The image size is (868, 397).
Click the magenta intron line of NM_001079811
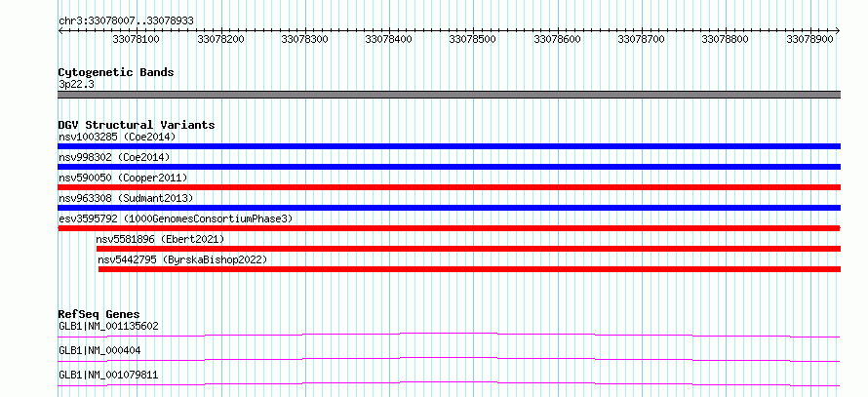(449, 383)
